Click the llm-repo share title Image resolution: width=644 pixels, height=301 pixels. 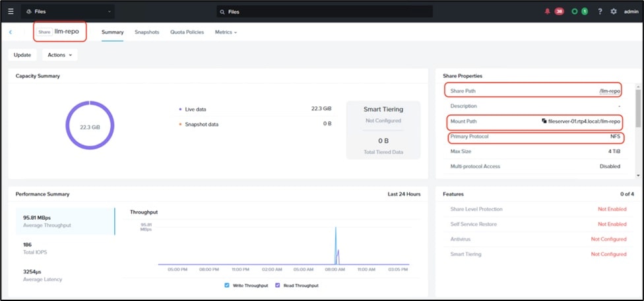(67, 32)
